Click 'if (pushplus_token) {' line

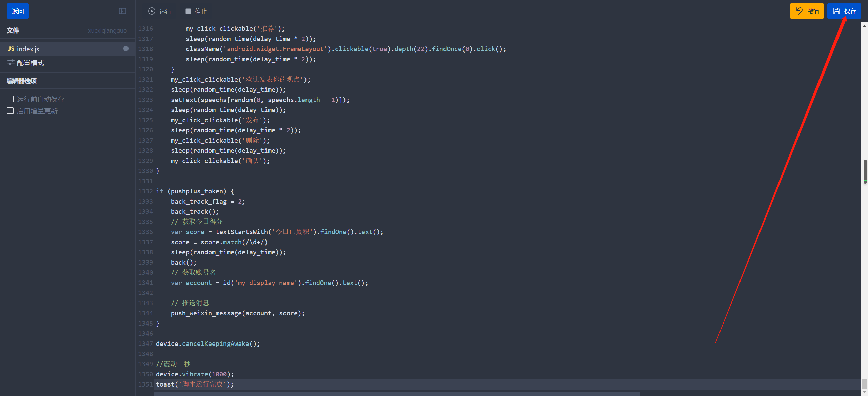pos(195,191)
